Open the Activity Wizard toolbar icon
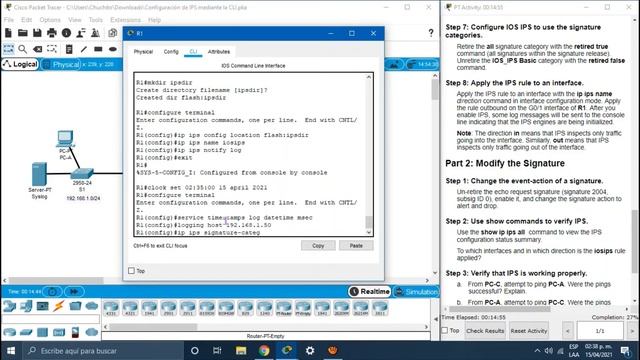 coord(81,33)
